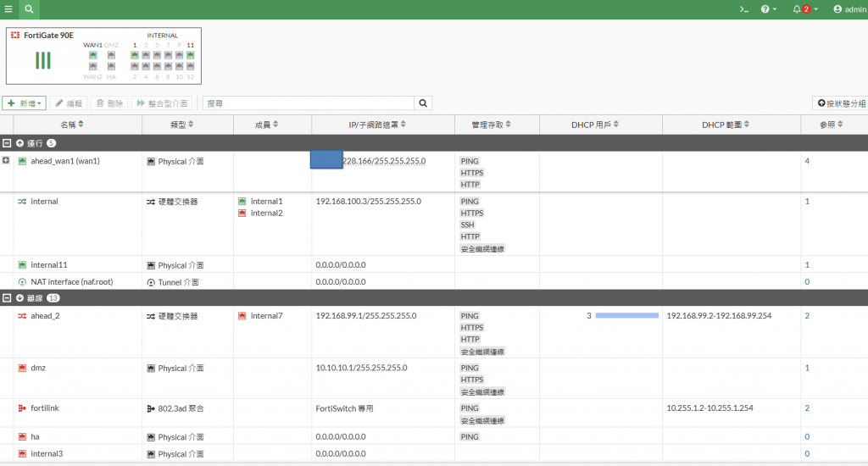The image size is (868, 466).
Task: Click 10.10.10.1/255.255.255.0 address cell
Action: click(361, 368)
